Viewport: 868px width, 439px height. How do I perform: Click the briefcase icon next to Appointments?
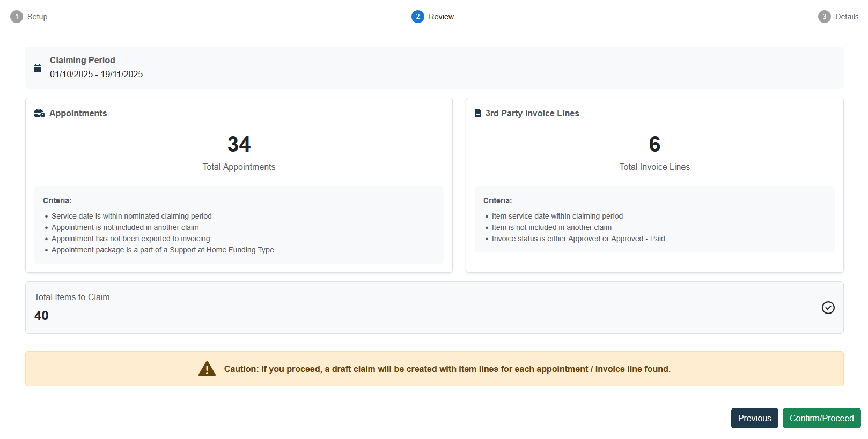click(x=39, y=113)
